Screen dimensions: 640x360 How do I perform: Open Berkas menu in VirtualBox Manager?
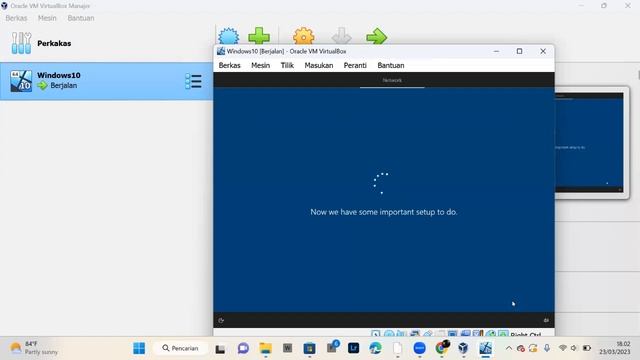(16, 18)
